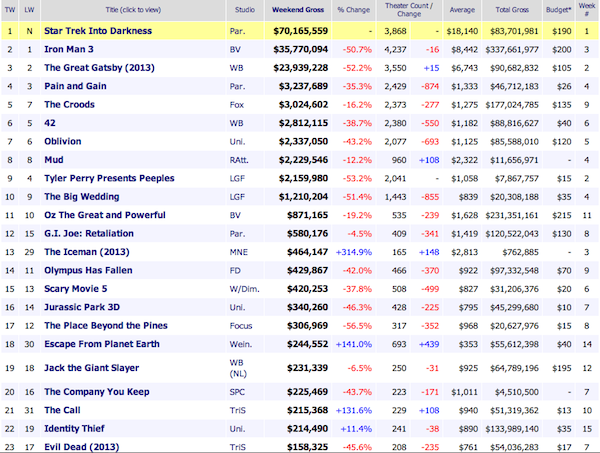Select the $337,661,977 total gross cell

pos(512,50)
